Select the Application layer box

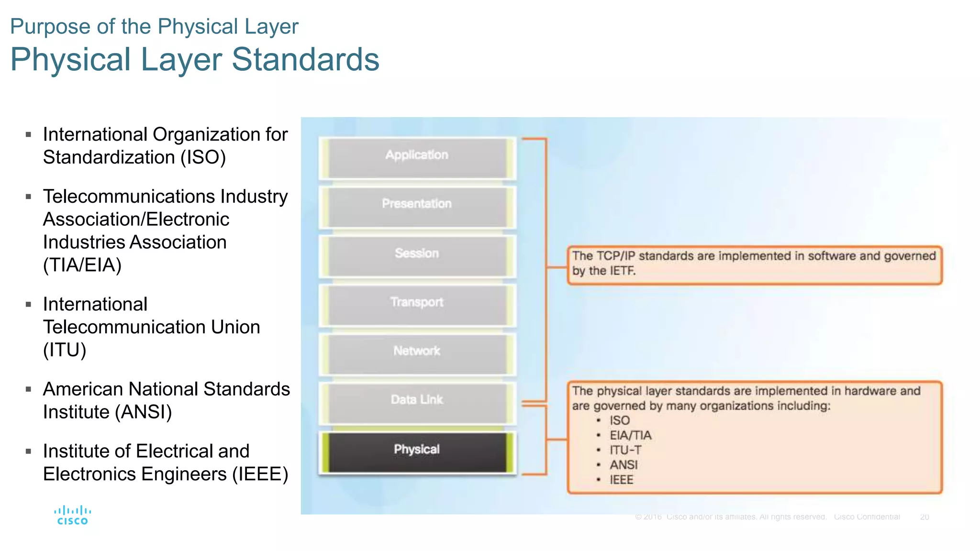click(x=417, y=157)
